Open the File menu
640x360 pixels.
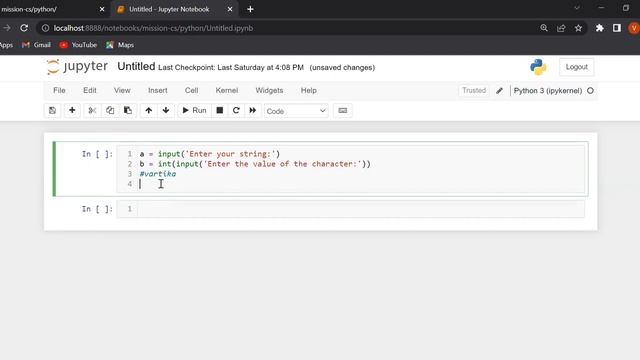click(x=59, y=91)
